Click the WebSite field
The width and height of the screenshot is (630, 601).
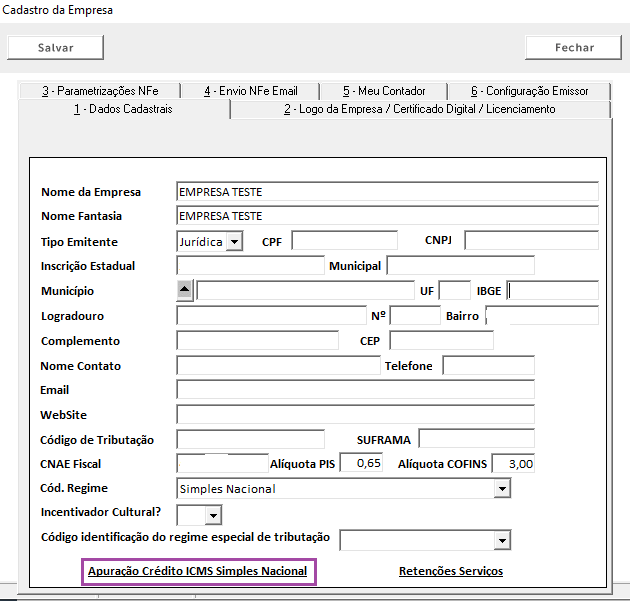[356, 414]
